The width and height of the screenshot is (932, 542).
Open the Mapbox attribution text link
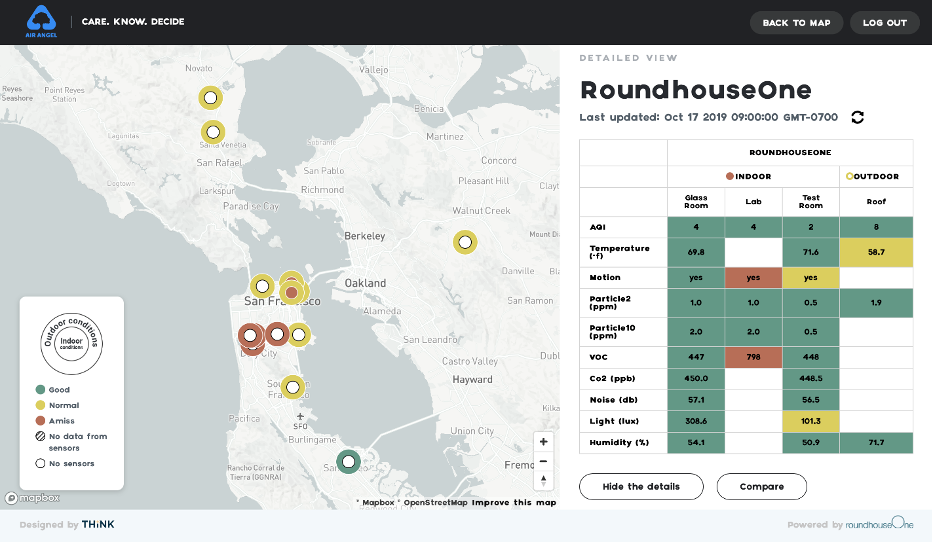point(378,502)
